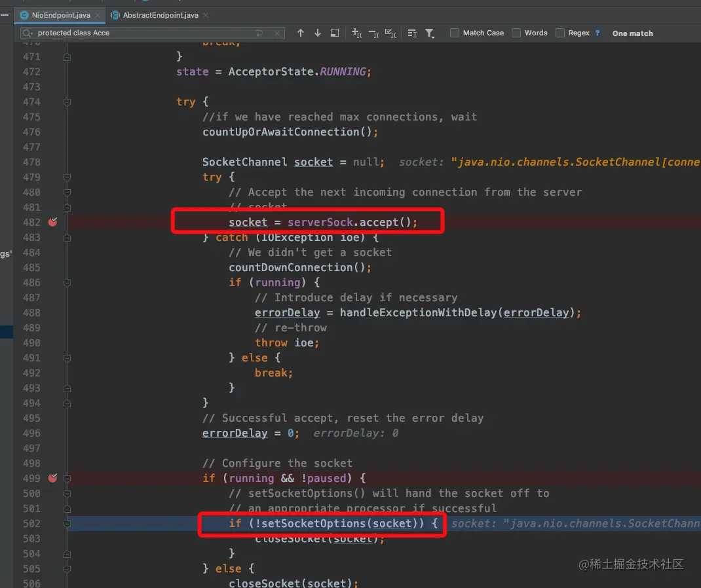Open search history magnifier dropdown
The image size is (701, 588).
pos(28,33)
